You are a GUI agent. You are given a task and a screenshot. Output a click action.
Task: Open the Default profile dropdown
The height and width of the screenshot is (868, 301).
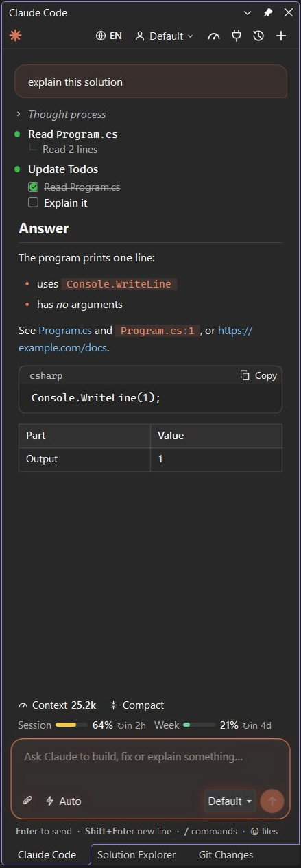164,36
